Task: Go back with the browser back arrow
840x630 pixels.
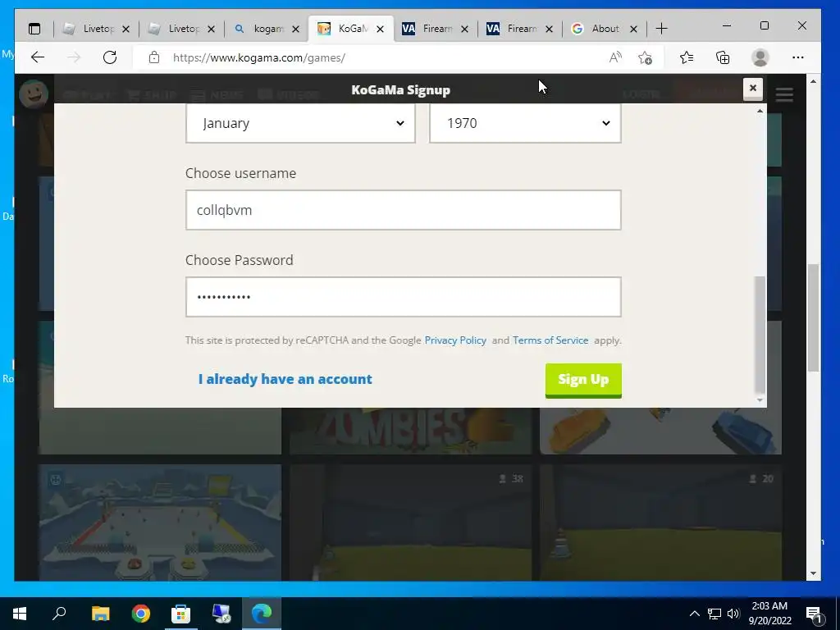Action: pyautogui.click(x=38, y=57)
